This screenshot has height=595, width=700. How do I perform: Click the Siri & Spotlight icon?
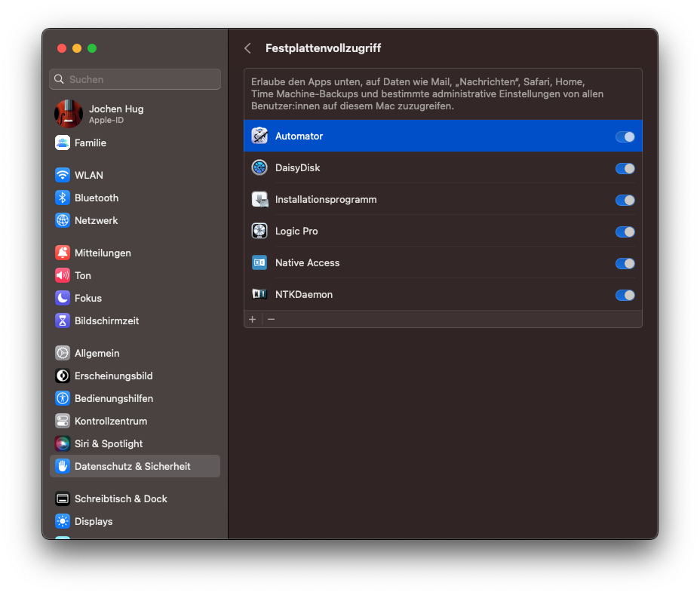click(x=63, y=443)
